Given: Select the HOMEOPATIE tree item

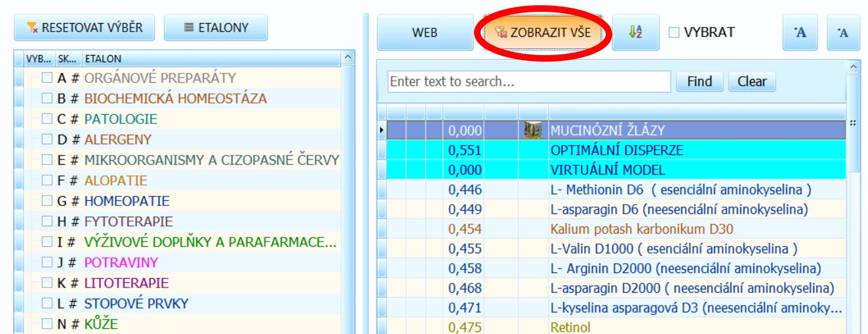Looking at the screenshot, I should (x=127, y=201).
